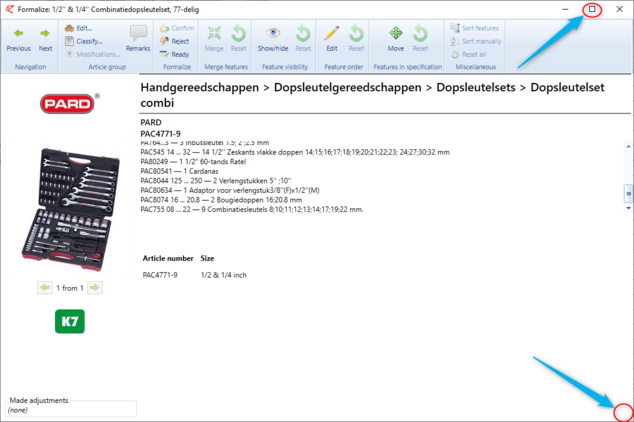This screenshot has width=634, height=422.
Task: Click the Merge features icon
Action: pos(214,39)
